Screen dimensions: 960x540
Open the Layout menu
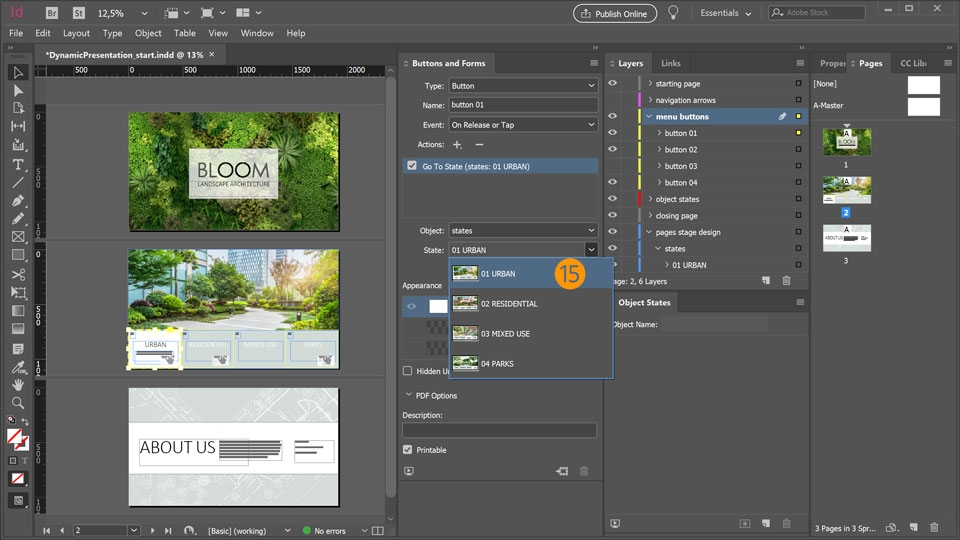pyautogui.click(x=76, y=33)
